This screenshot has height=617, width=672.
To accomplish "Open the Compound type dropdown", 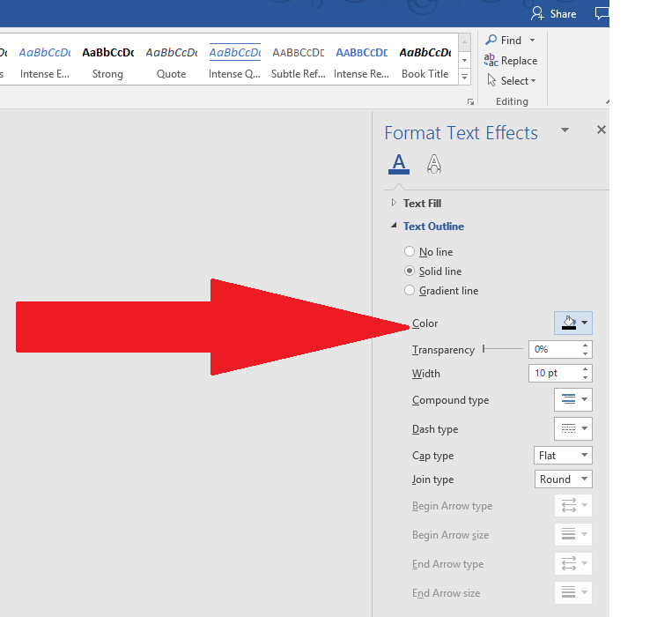I will click(573, 399).
